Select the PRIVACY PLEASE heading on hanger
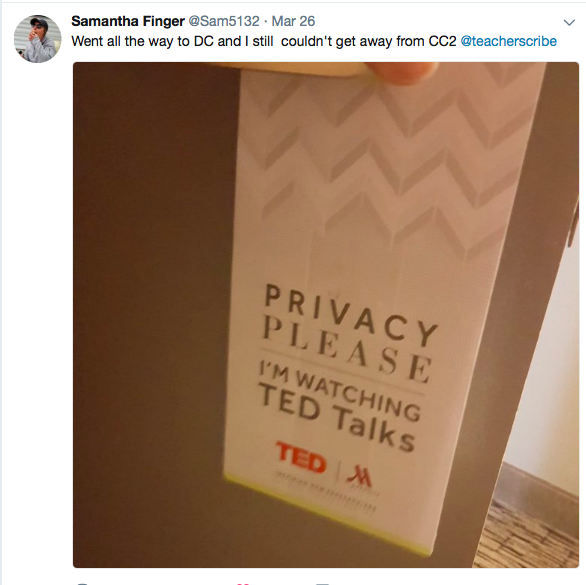 tap(350, 333)
